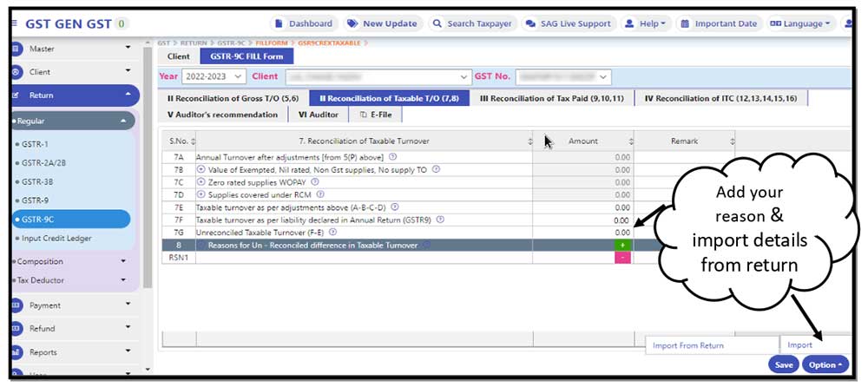Switch to Reconciliation of Tax Paid tab
868x387 pixels.
point(551,98)
